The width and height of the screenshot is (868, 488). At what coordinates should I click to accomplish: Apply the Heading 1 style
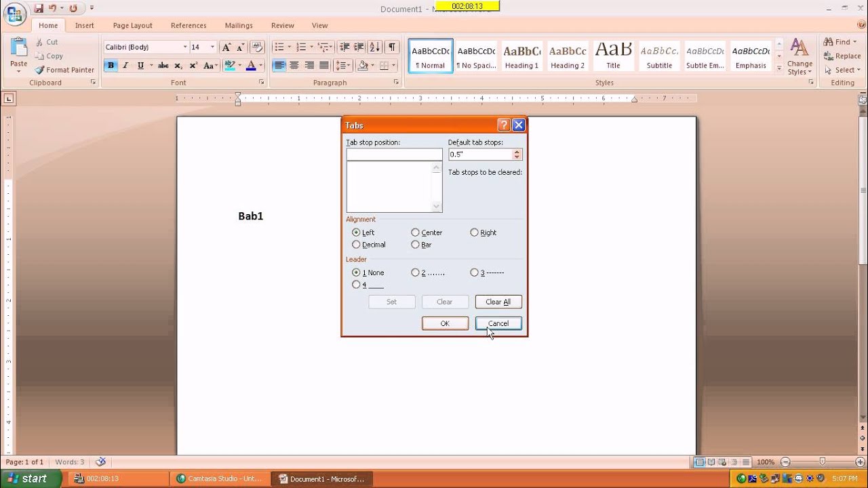(x=521, y=56)
